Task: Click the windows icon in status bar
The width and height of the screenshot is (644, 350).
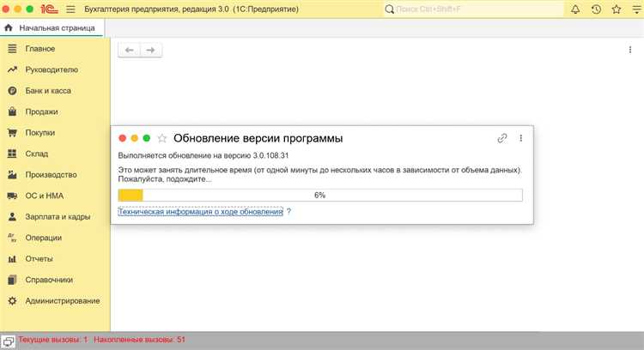Action: pyautogui.click(x=8, y=341)
